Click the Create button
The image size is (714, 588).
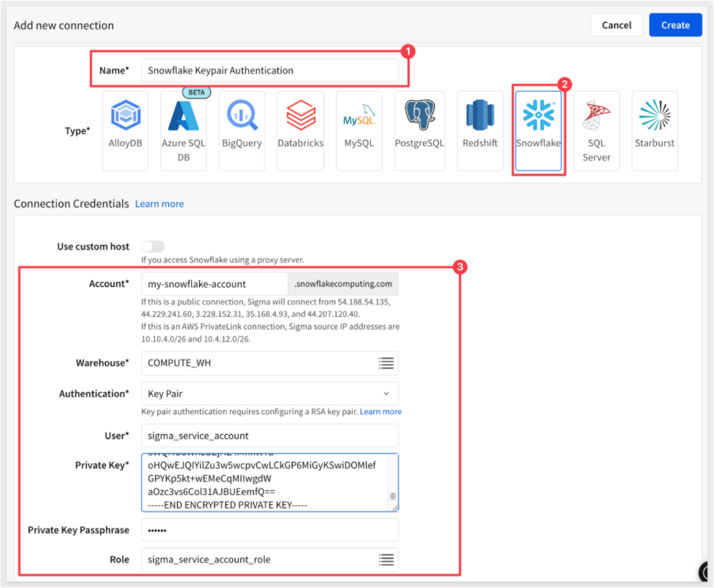tap(675, 25)
